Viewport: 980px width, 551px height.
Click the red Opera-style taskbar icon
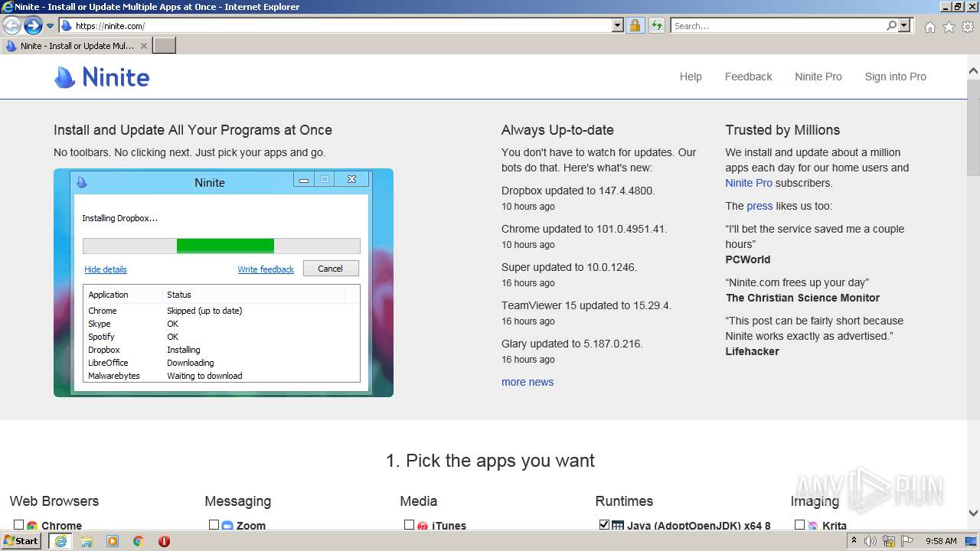[x=164, y=541]
